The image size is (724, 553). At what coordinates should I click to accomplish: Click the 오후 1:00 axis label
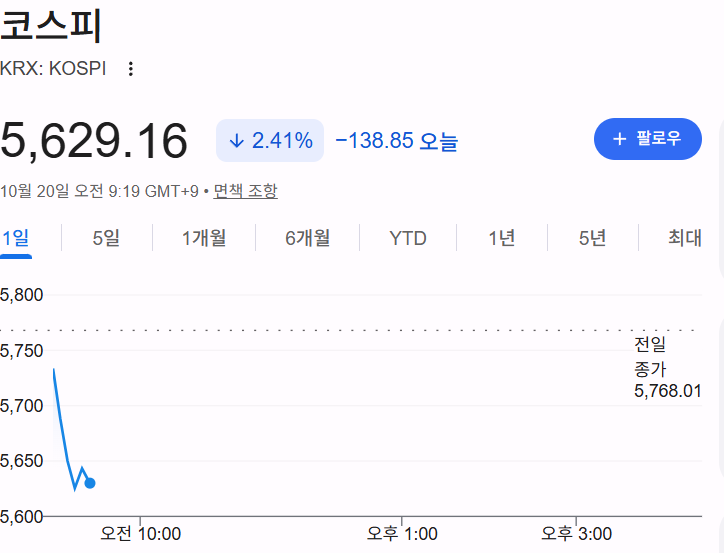(x=402, y=534)
